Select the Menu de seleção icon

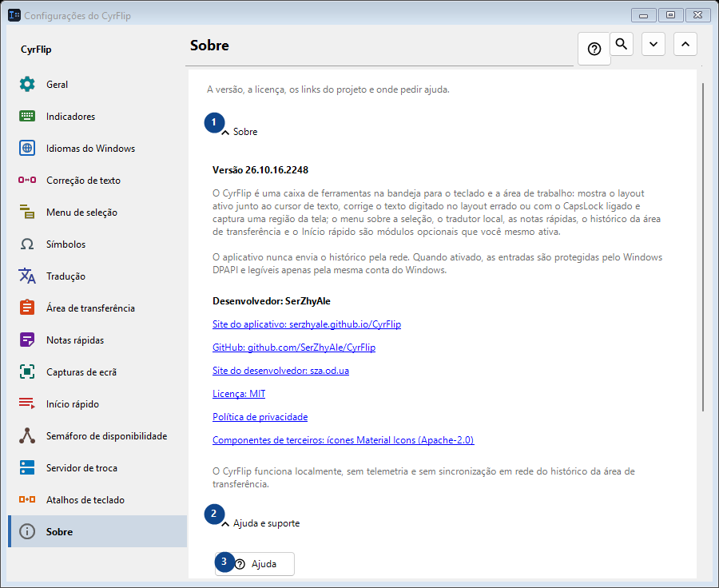(x=27, y=212)
